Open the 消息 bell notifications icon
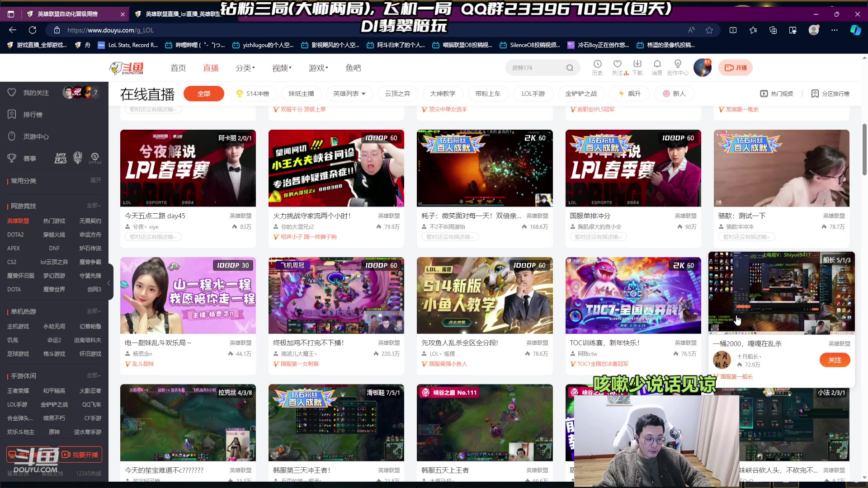 [657, 67]
